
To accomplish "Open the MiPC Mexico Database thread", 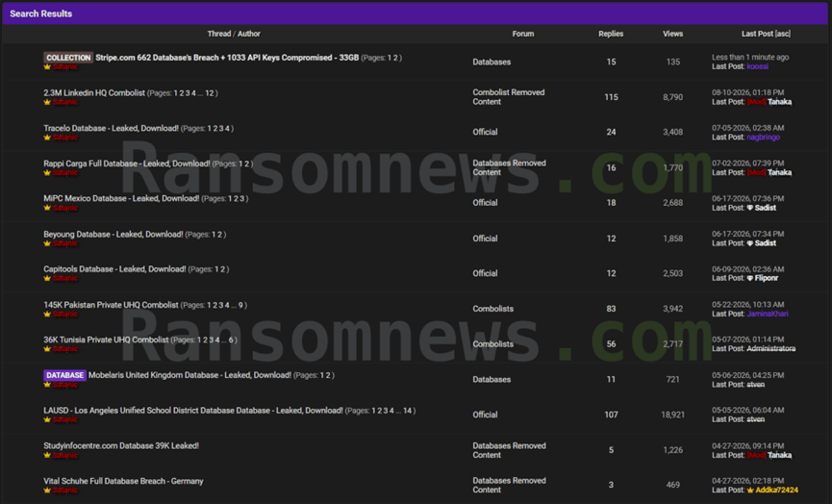I will click(121, 198).
